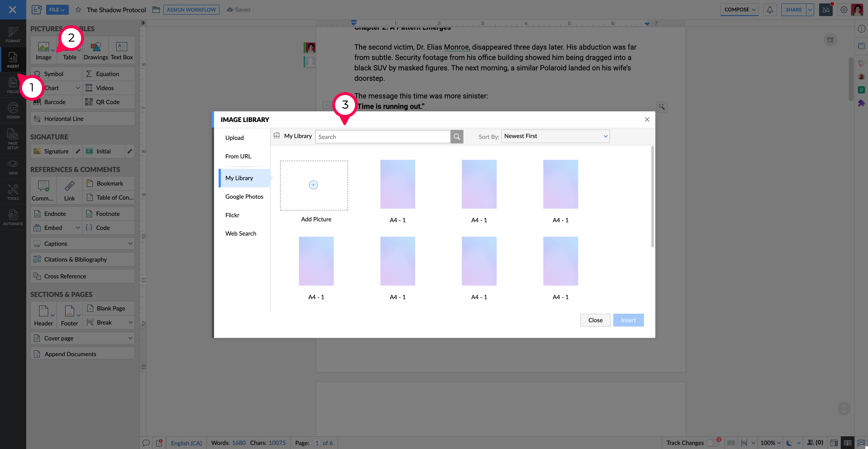Open the Automate panel in sidebar
868x449 pixels.
13,217
